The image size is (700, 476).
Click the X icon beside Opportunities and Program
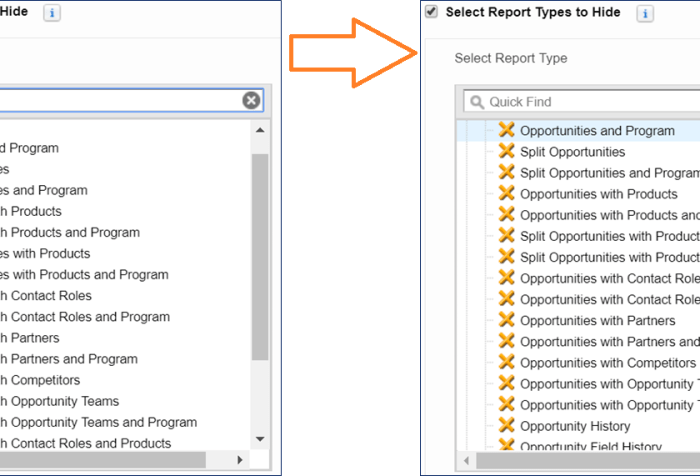pyautogui.click(x=506, y=130)
